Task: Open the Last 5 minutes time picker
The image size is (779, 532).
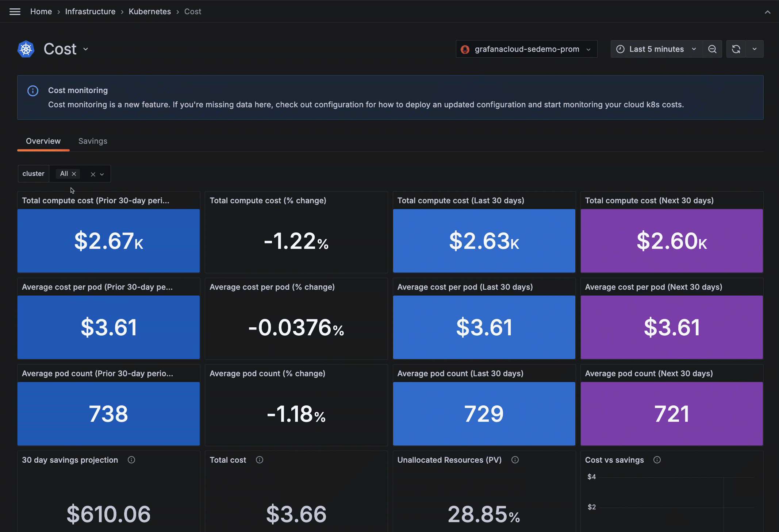Action: click(x=656, y=49)
